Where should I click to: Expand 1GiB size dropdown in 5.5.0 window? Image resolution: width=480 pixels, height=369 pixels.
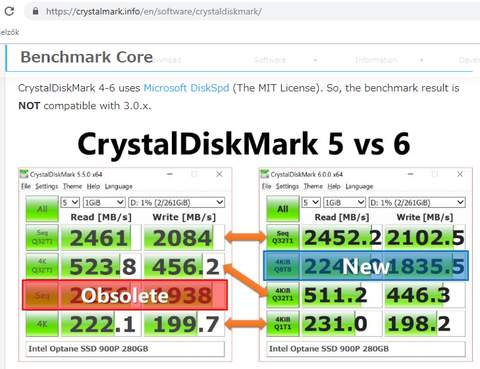tap(104, 203)
